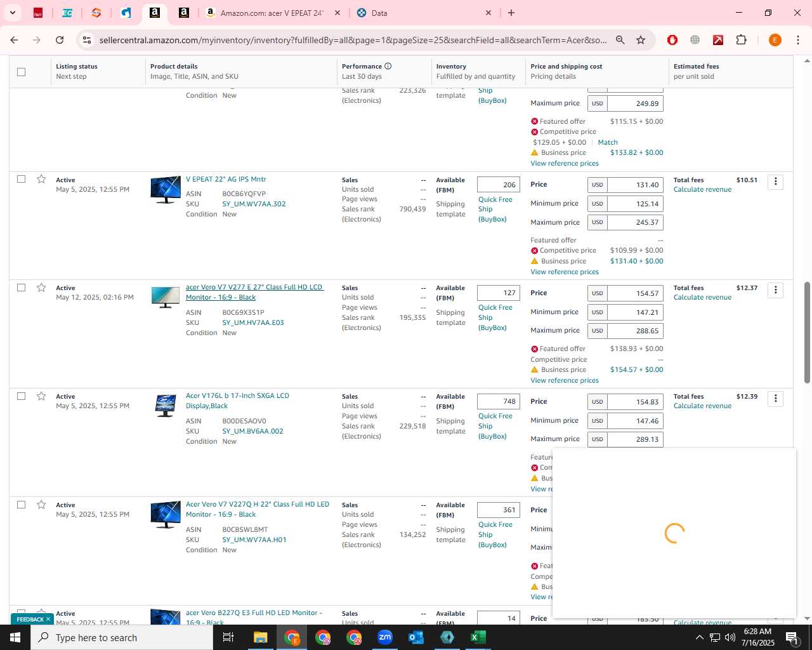Click the browser back arrow
The image size is (812, 650).
click(14, 40)
